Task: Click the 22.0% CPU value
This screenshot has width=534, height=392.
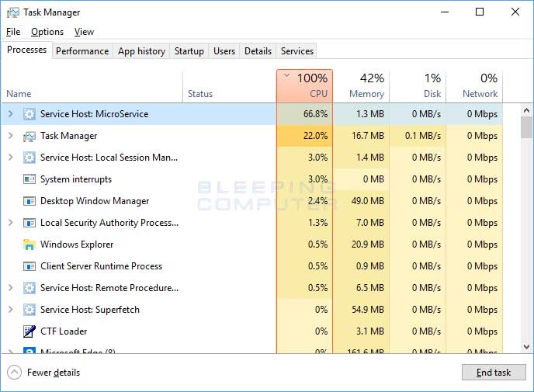Action: 315,136
